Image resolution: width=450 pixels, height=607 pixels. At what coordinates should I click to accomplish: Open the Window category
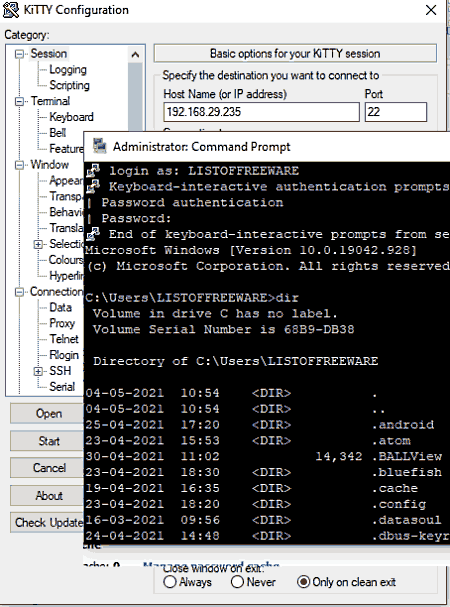pos(50,165)
